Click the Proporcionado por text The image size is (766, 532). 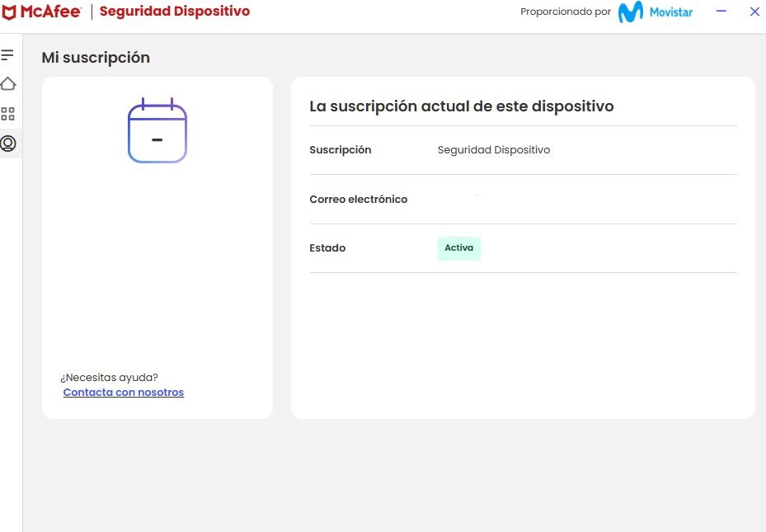(565, 12)
